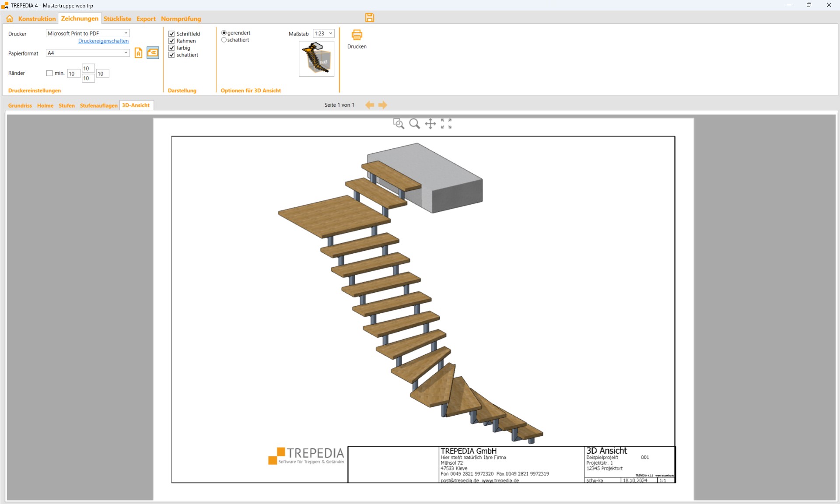Uncheck the Schriftfeld checkbox
The width and height of the screenshot is (840, 504).
pyautogui.click(x=171, y=34)
